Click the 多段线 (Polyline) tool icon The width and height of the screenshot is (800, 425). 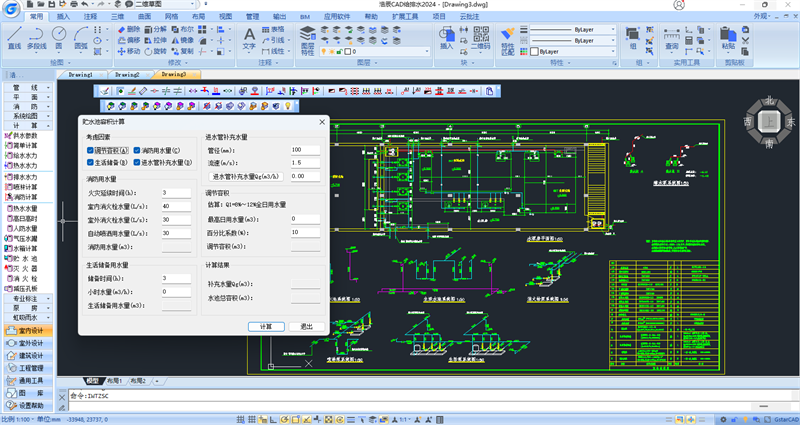(37, 37)
